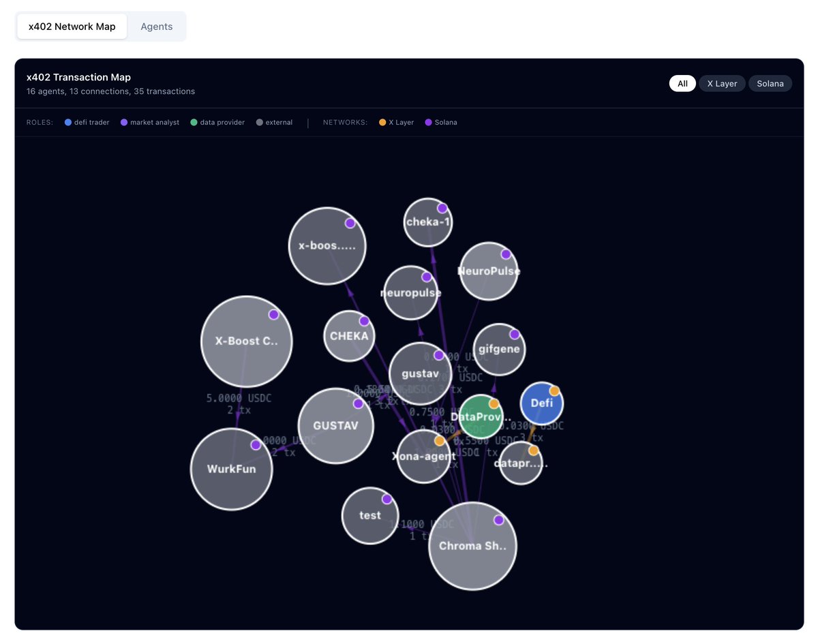This screenshot has height=644, width=818.
Task: Click the external gray legend dot
Action: [x=260, y=123]
